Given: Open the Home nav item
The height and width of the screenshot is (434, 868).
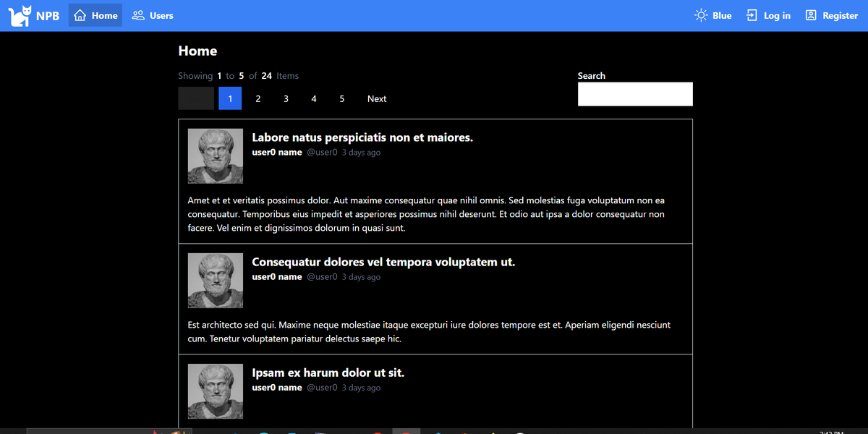Looking at the screenshot, I should (95, 15).
